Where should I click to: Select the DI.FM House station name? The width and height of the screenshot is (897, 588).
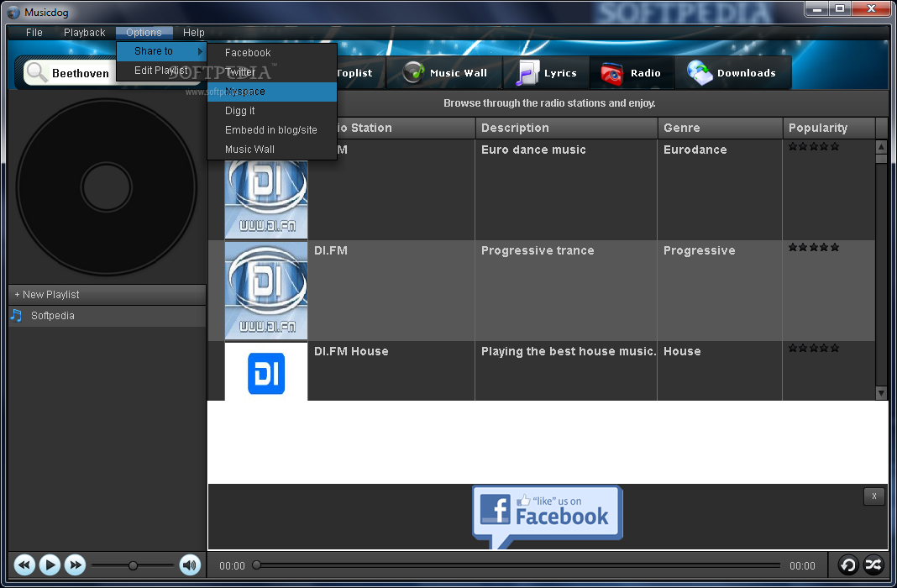(x=351, y=351)
